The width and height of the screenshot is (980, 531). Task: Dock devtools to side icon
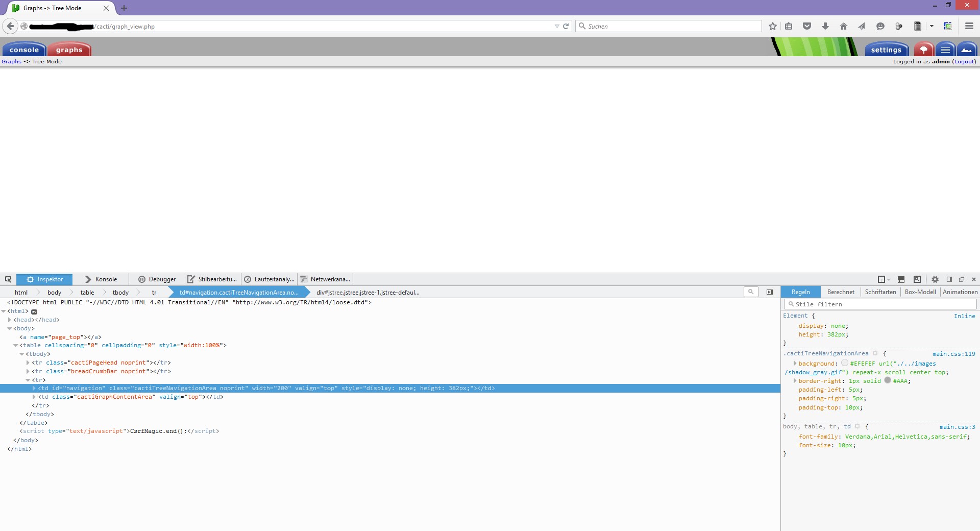pos(949,279)
